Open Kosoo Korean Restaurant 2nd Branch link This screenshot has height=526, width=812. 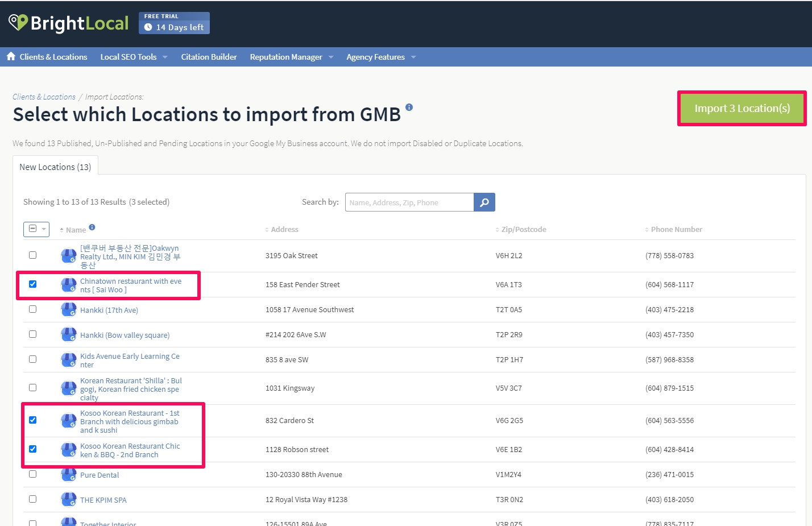click(130, 450)
